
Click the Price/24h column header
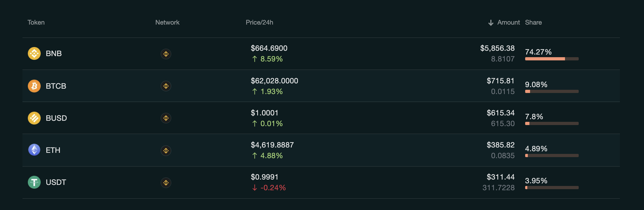[x=259, y=22]
